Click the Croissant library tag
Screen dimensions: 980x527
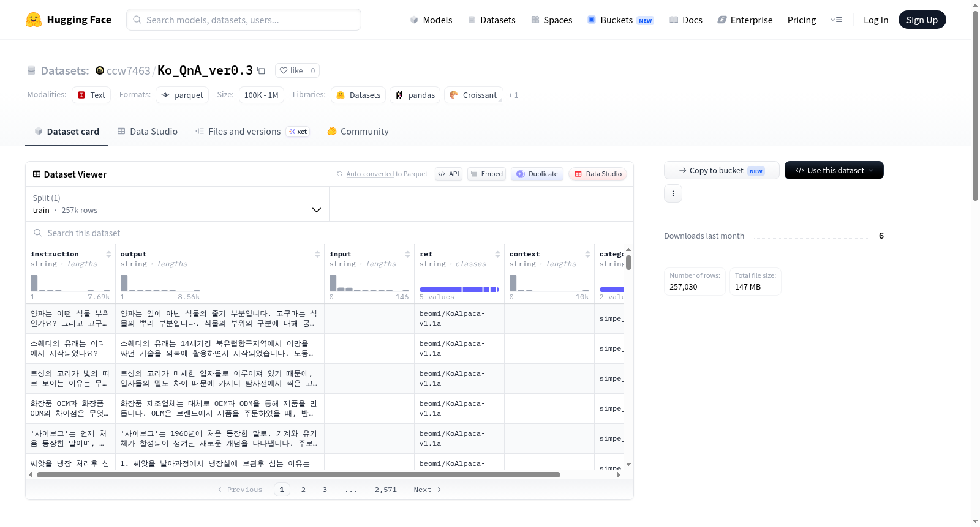point(473,95)
